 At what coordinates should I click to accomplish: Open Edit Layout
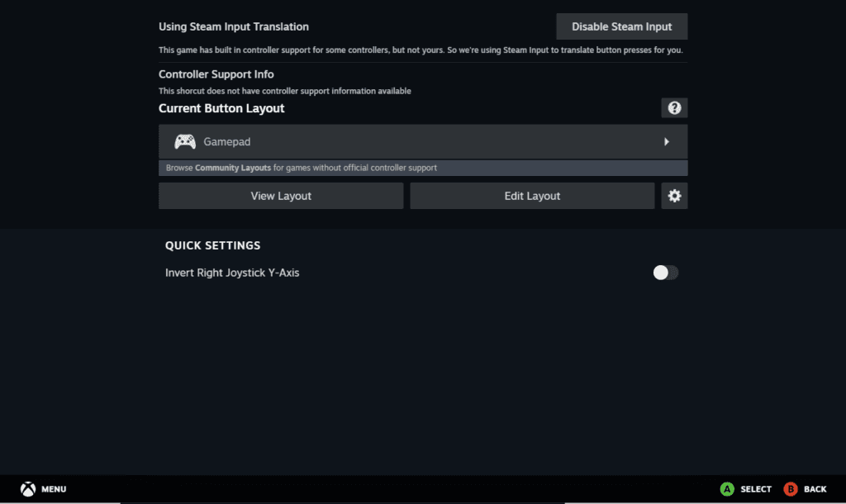532,196
